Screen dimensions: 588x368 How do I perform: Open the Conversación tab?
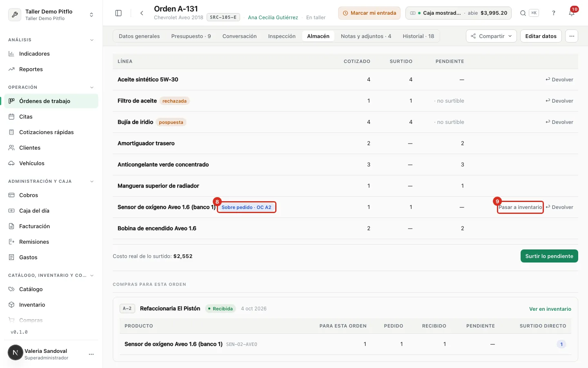[240, 36]
